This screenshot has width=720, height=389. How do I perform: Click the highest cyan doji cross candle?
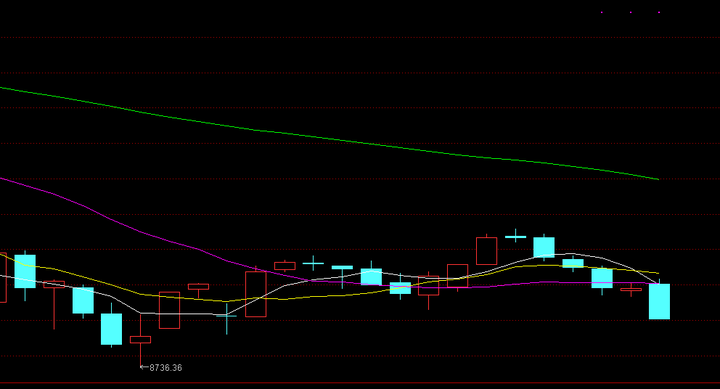pyautogui.click(x=516, y=237)
